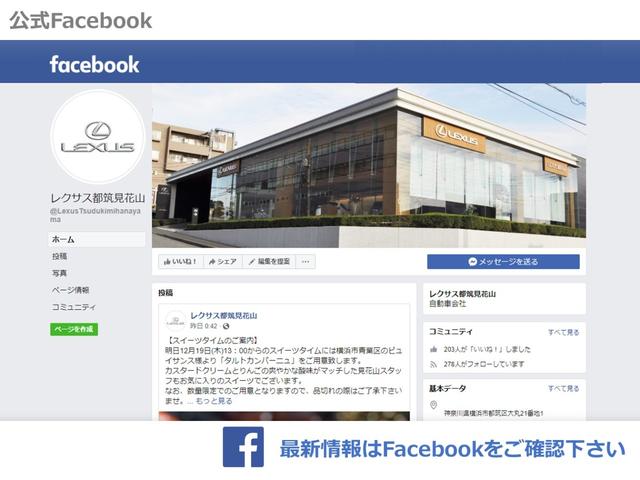
Task: Click the 編集を提案 pencil button
Action: 269,261
